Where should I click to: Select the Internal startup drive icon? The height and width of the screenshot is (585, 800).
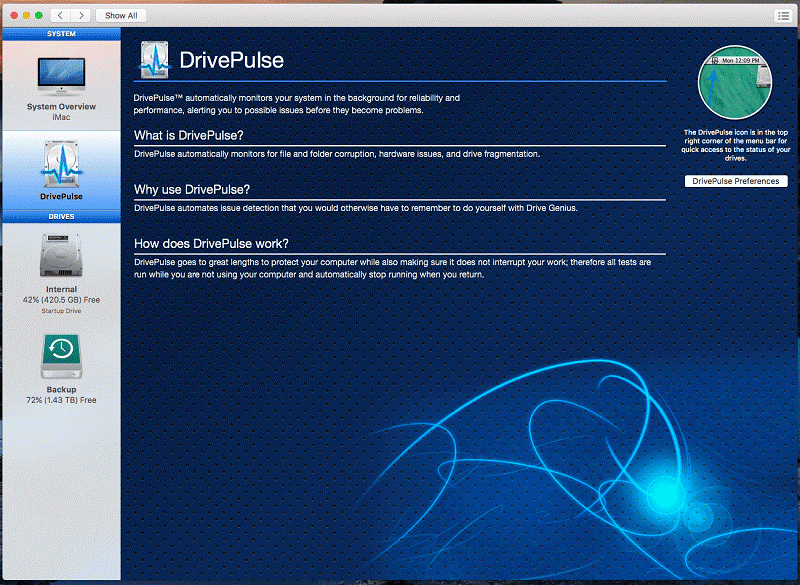[61, 256]
